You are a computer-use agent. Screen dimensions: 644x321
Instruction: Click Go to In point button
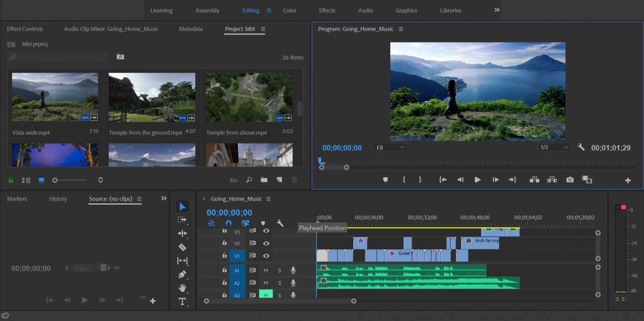(443, 180)
